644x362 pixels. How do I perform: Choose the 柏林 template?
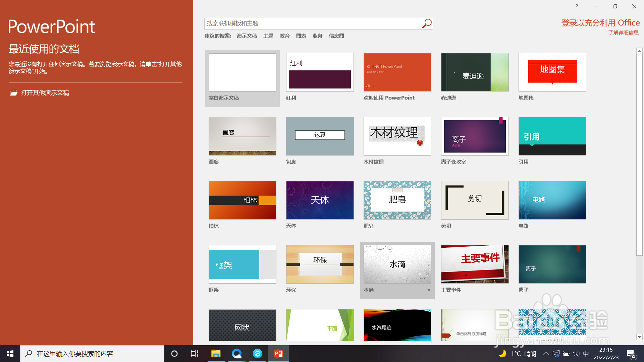coord(243,200)
